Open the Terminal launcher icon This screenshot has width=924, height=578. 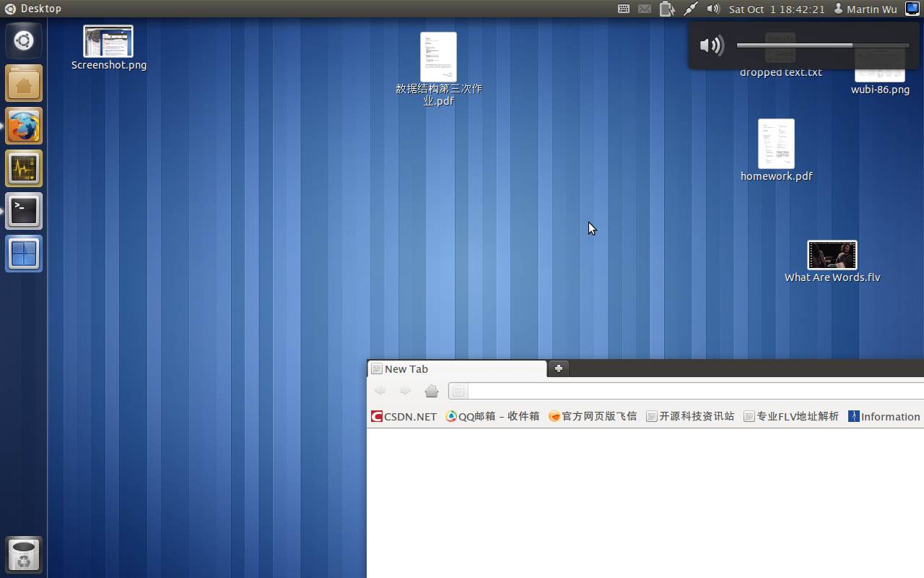(24, 211)
